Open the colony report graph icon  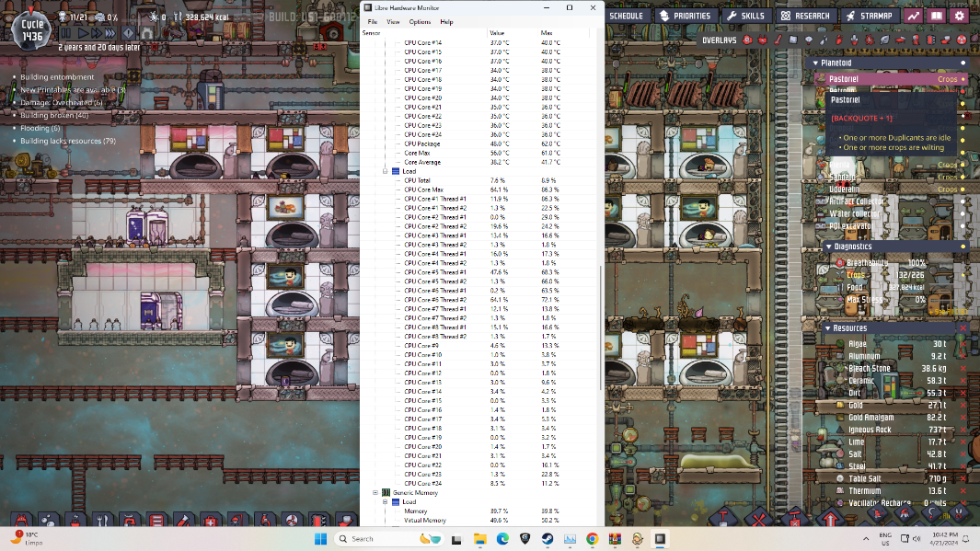click(913, 16)
